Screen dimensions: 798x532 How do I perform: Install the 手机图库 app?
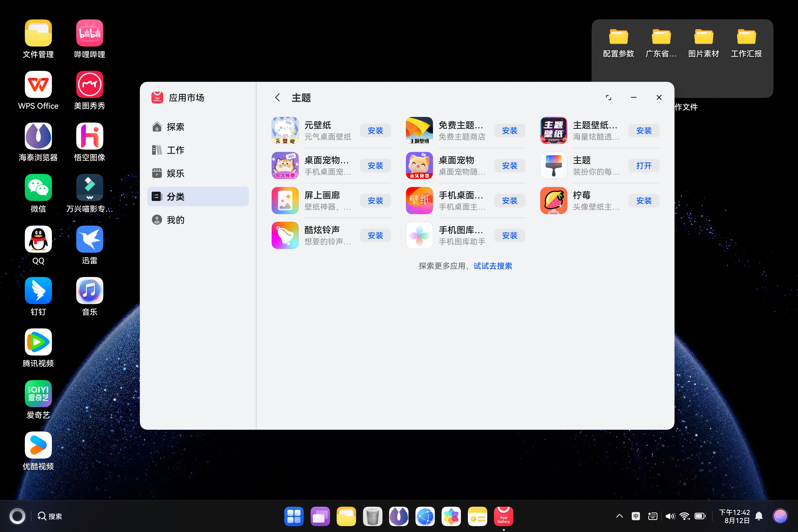(509, 236)
